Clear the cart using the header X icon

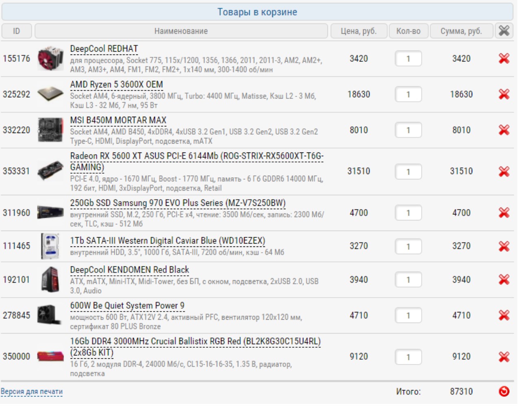click(504, 31)
